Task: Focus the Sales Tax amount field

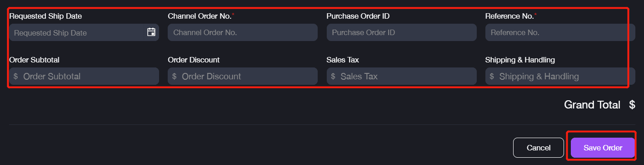Action: pos(402,76)
